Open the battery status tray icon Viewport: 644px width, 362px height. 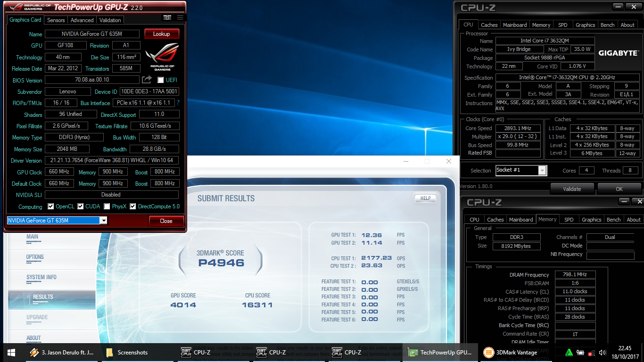tap(580, 352)
